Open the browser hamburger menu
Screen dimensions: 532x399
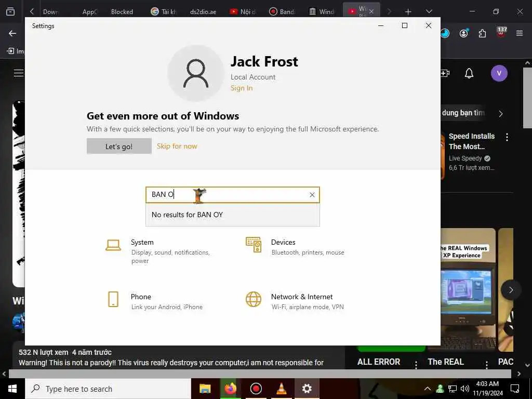pyautogui.click(x=520, y=33)
